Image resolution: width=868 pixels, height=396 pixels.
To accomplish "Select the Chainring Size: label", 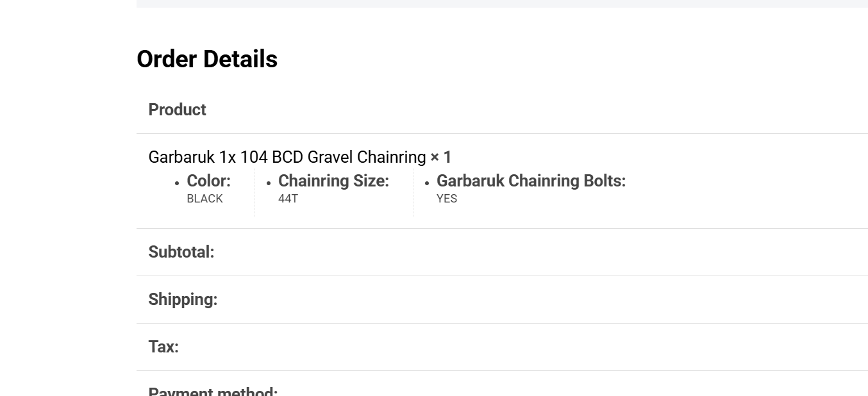I will [x=333, y=181].
